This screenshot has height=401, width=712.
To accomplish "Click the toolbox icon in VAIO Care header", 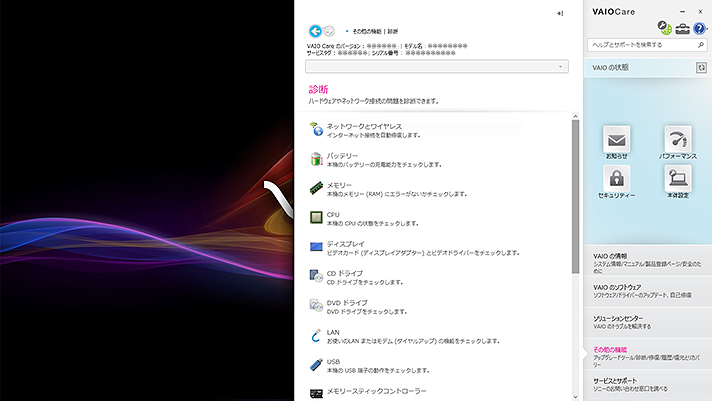I will [682, 29].
